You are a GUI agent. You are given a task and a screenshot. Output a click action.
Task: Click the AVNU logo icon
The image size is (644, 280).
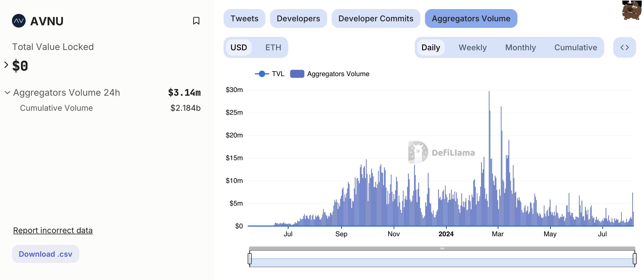point(19,21)
